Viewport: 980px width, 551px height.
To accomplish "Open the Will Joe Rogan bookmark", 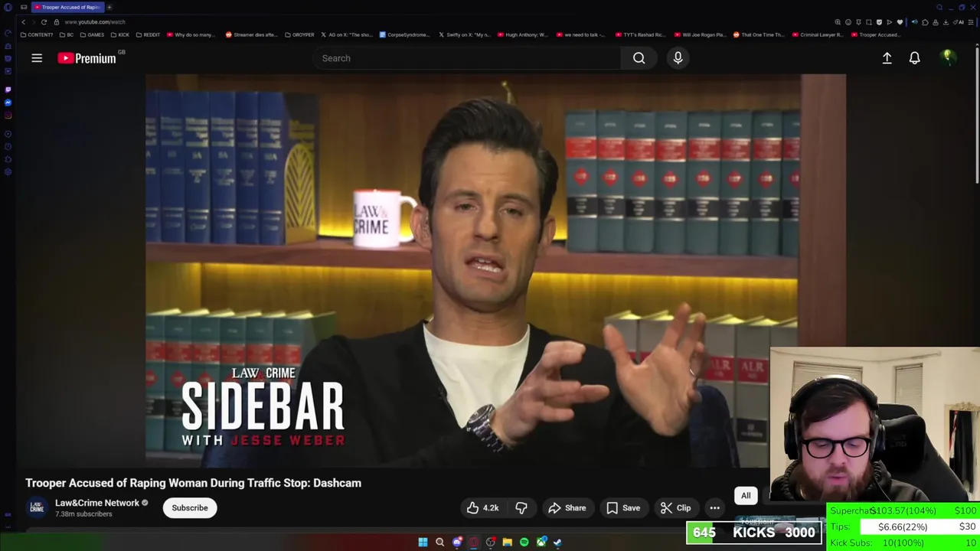I will 701,34.
